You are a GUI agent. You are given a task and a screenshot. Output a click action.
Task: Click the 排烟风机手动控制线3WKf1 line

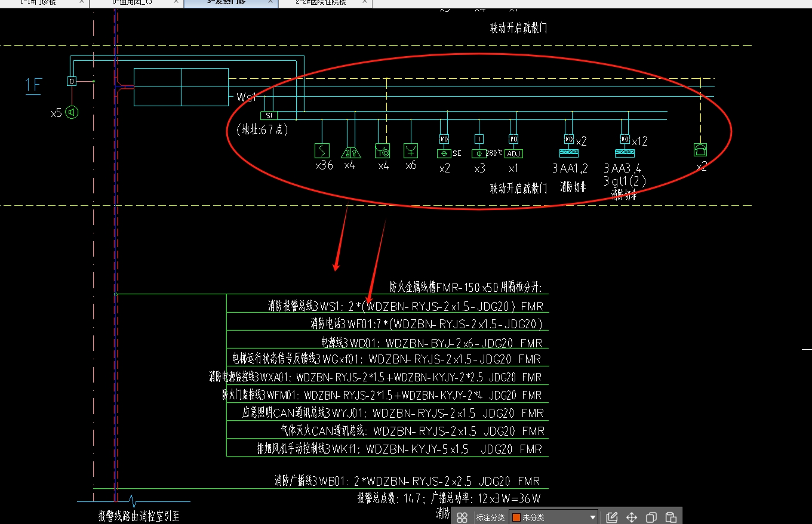[x=399, y=449]
